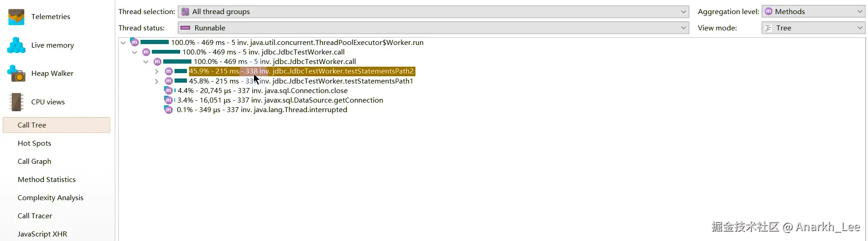Collapse the ThreadPoolExecutor$Worker.run node

pos(123,43)
